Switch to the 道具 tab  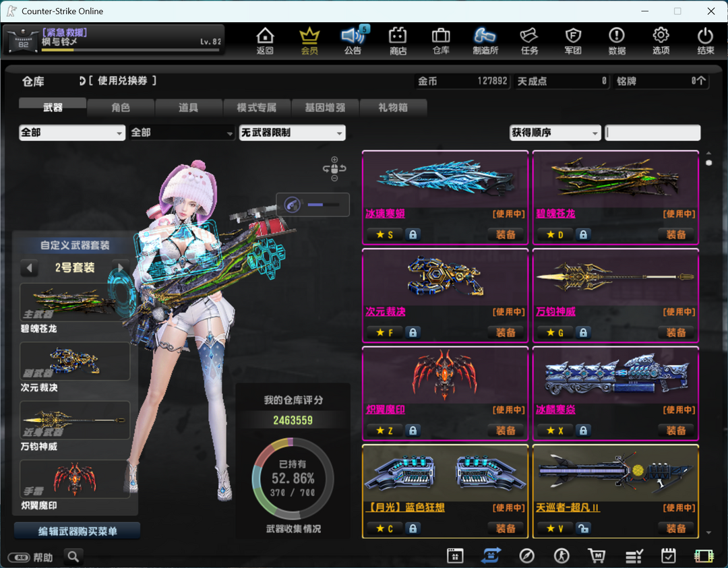pos(189,107)
